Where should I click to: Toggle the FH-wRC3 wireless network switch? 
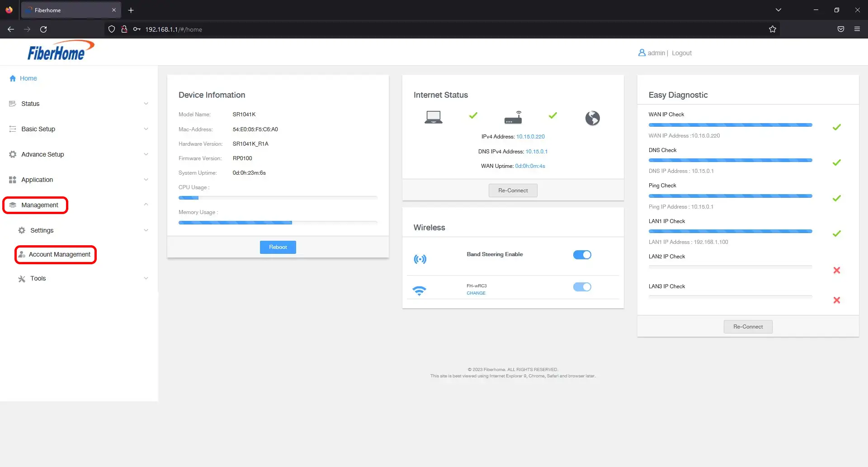[x=582, y=287]
